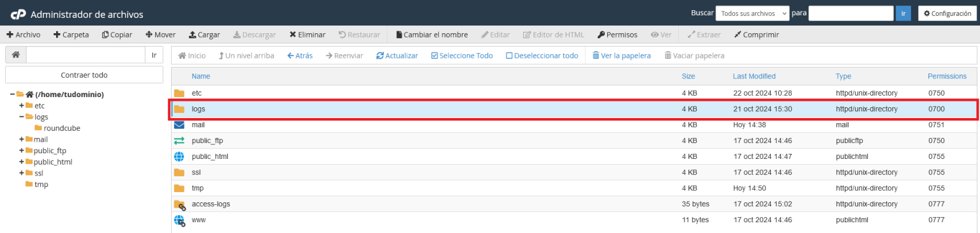This screenshot has height=233, width=980.
Task: Click the tmp folder icon in list
Action: click(179, 188)
